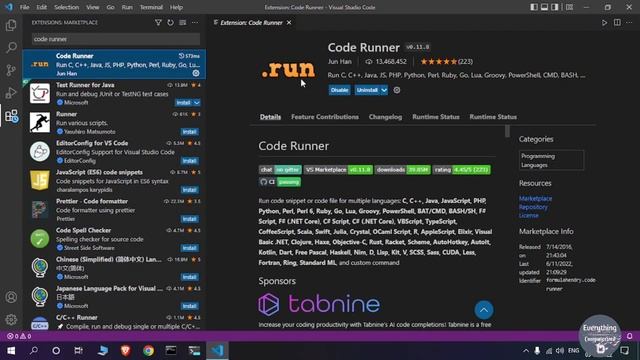Screen dimensions: 640x360
Task: Open Task View on taskbar
Action: pyautogui.click(x=78, y=351)
